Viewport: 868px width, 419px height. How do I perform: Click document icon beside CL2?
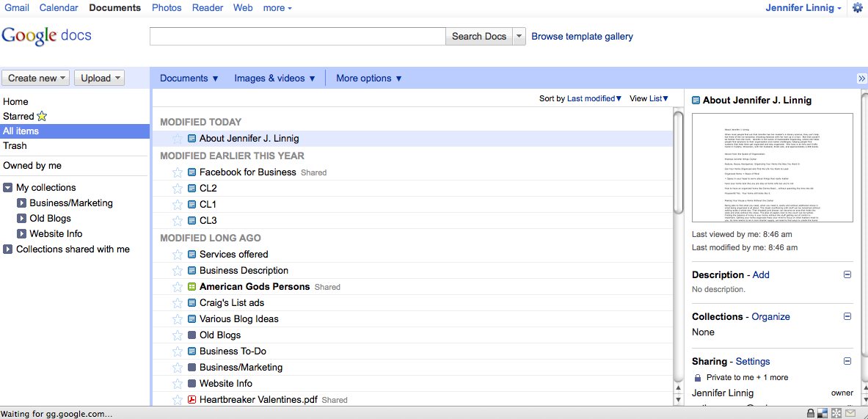[x=192, y=188]
